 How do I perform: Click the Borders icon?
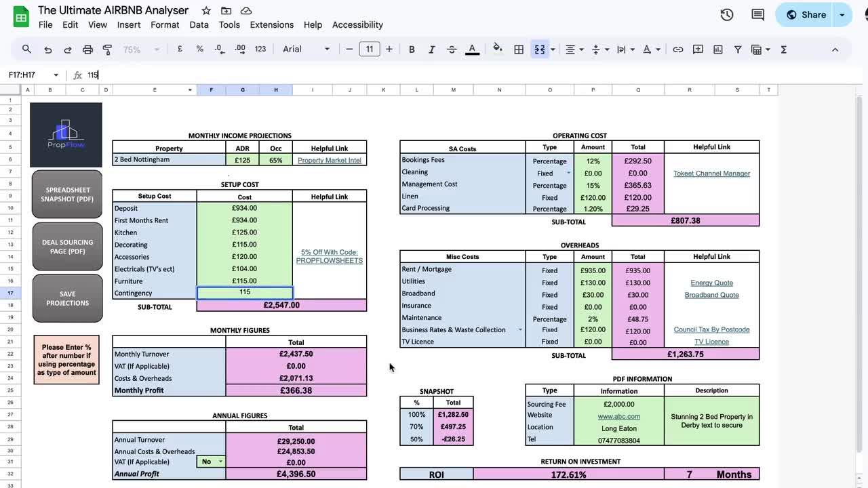[519, 49]
